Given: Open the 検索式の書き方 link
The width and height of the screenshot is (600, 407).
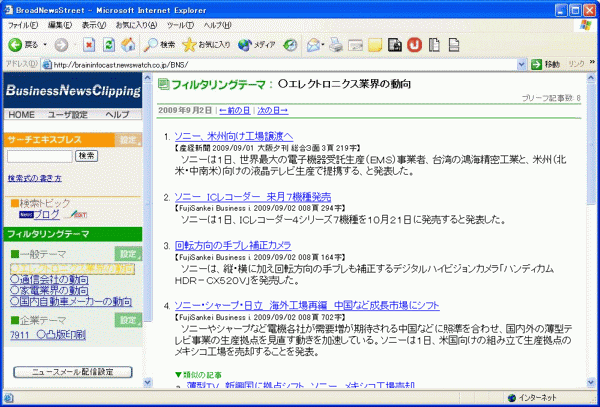Looking at the screenshot, I should click(x=35, y=178).
